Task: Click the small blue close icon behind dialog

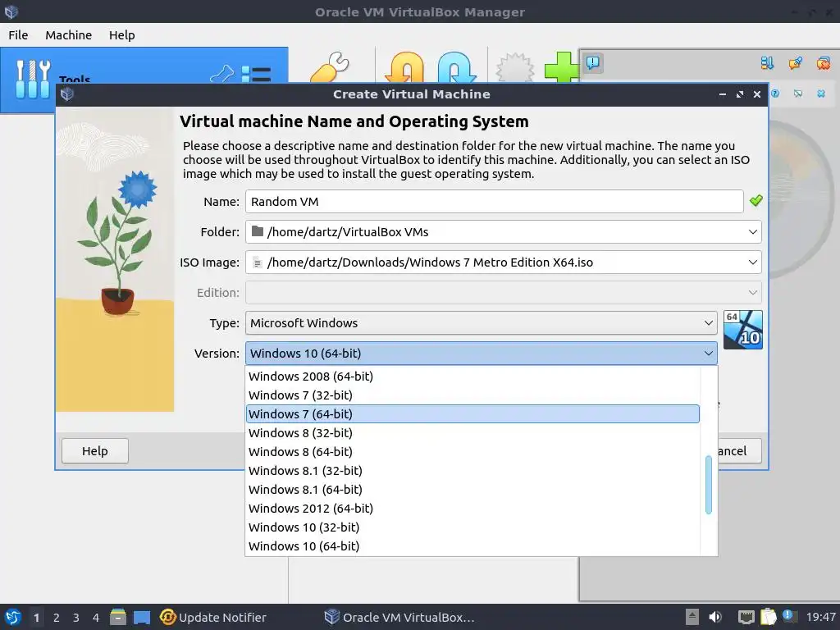Action: coord(821,94)
